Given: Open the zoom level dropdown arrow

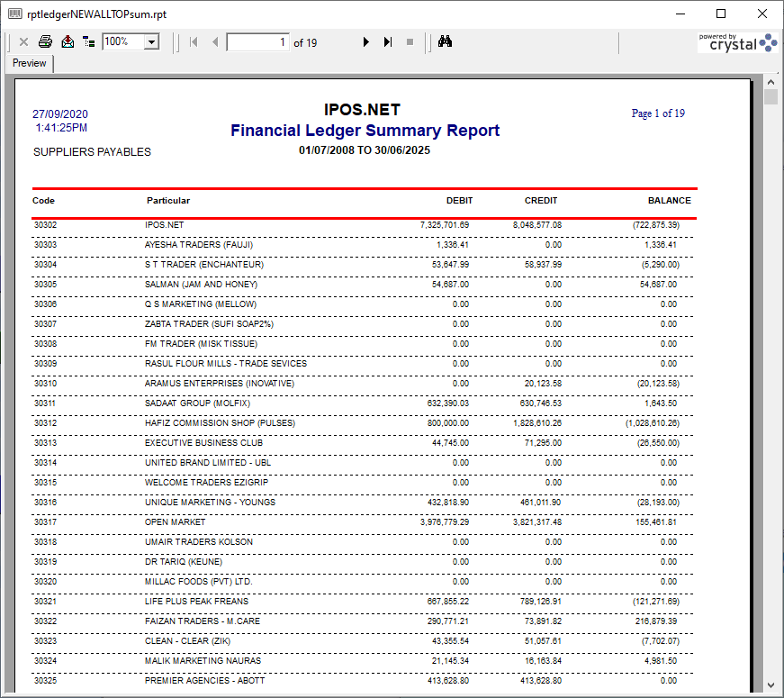Looking at the screenshot, I should [151, 42].
